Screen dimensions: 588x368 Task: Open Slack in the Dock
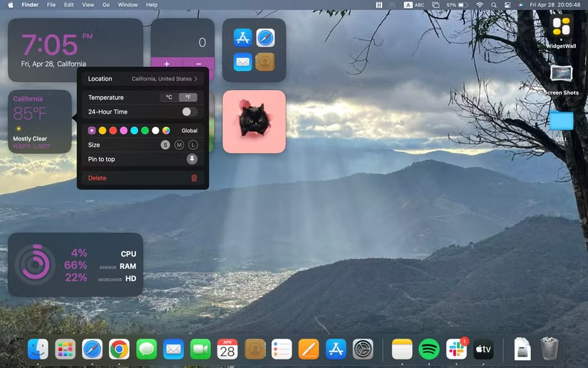pos(455,349)
